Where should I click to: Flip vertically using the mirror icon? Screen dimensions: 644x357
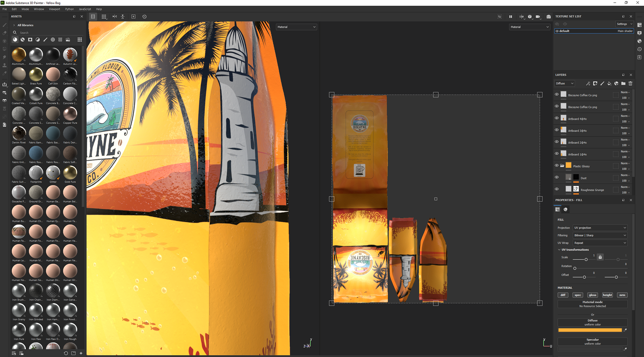(123, 16)
